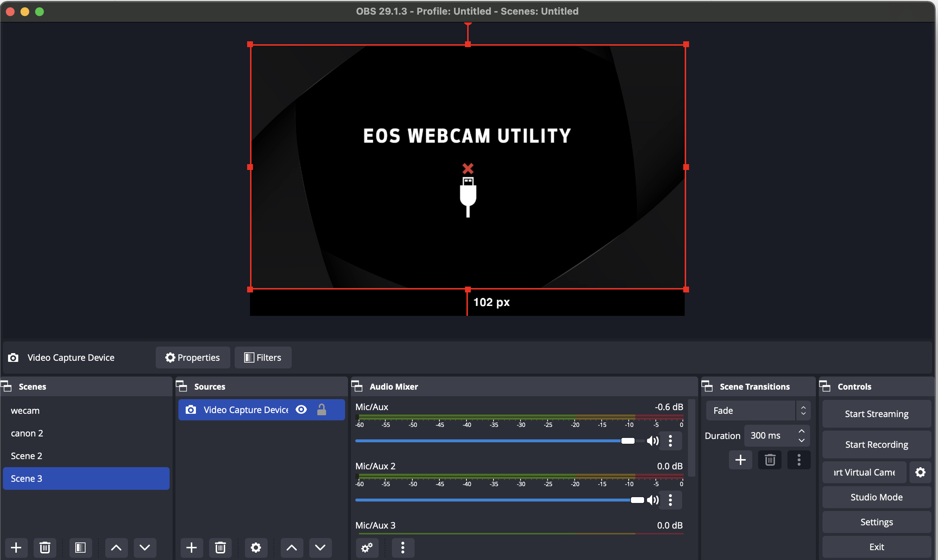Image resolution: width=938 pixels, height=560 pixels.
Task: Add a new scene with plus icon
Action: coord(16,548)
